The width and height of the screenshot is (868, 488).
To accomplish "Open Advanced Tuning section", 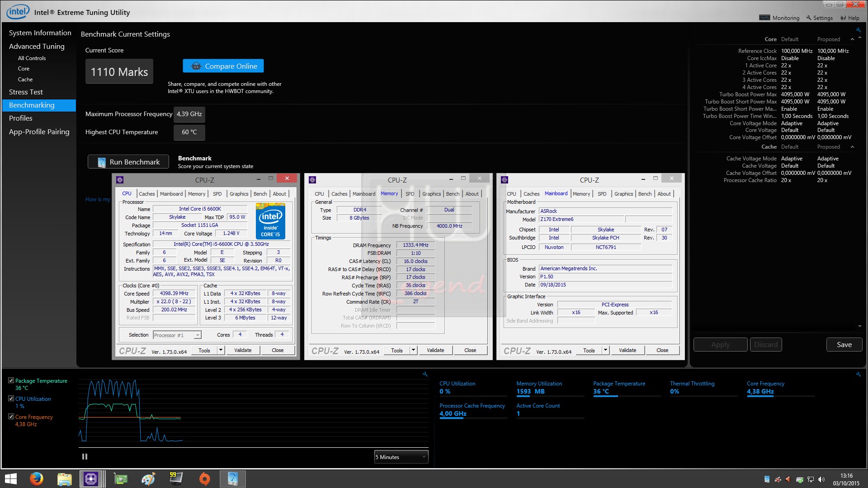I will (37, 46).
